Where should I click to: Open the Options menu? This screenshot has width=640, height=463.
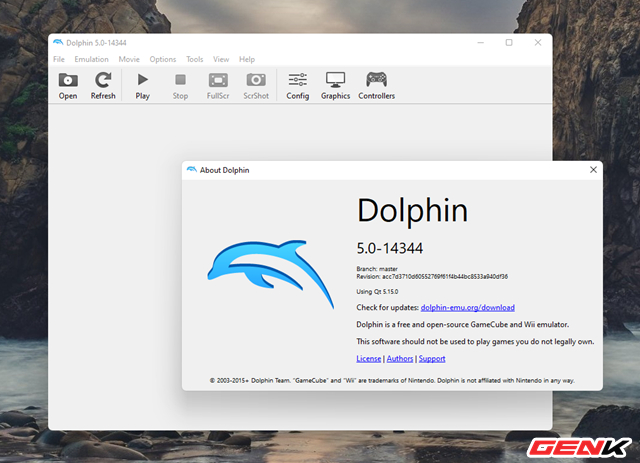tap(162, 59)
